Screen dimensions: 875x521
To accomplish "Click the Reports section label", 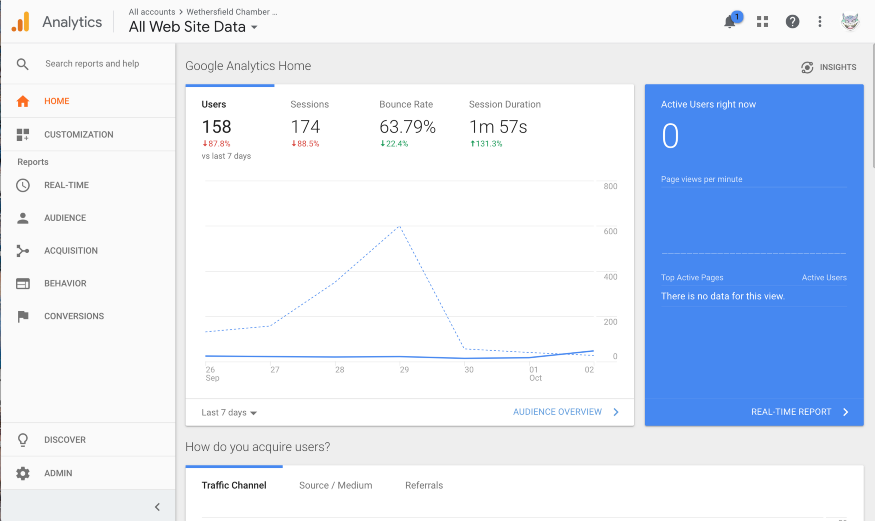I will 33,162.
